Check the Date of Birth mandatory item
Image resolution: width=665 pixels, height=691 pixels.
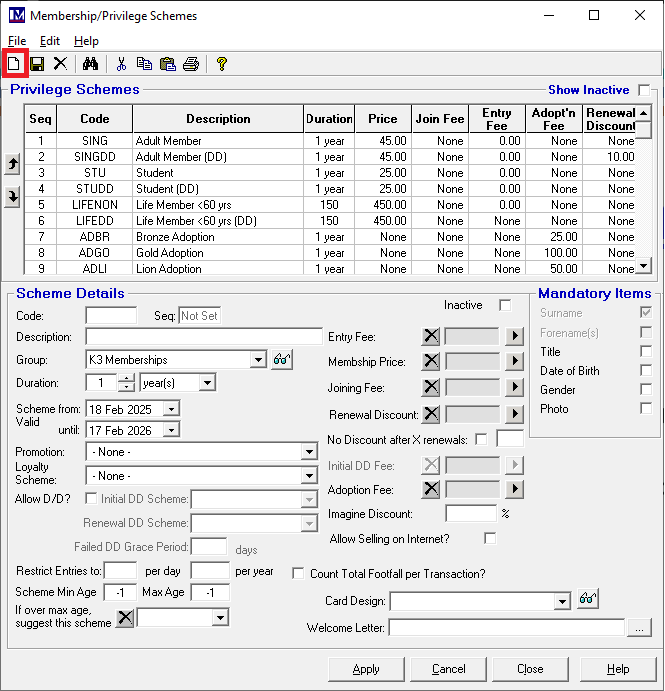click(x=646, y=370)
